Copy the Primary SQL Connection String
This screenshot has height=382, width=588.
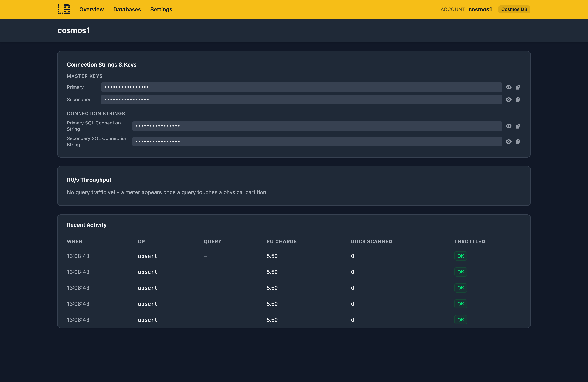(518, 126)
